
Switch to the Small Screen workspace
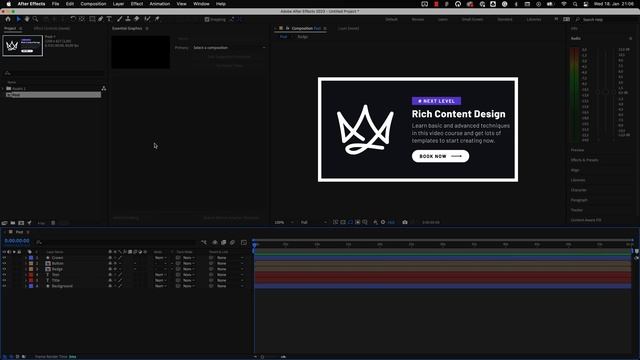472,20
